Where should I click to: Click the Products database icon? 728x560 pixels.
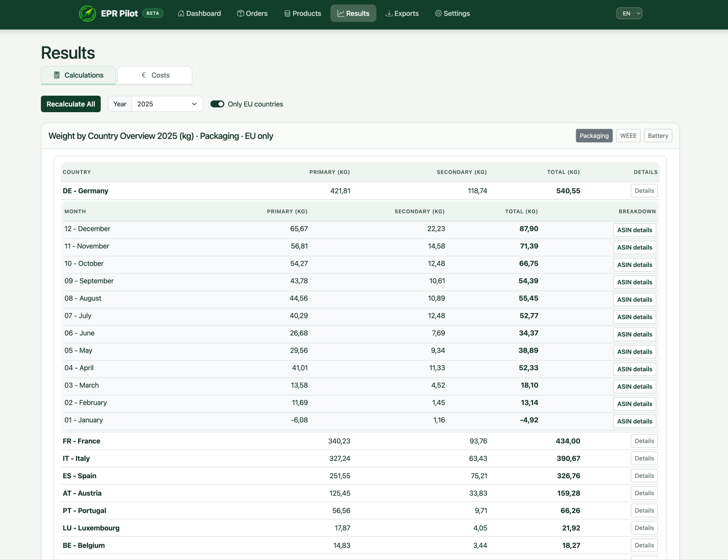[x=287, y=13]
